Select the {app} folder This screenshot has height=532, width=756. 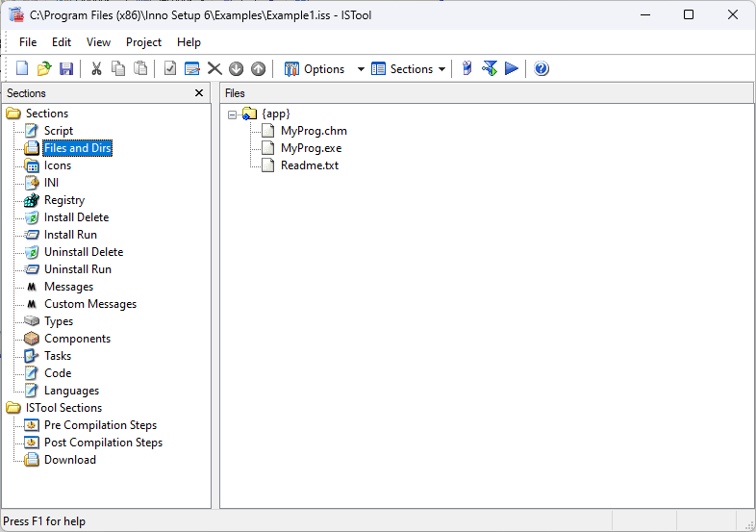click(x=276, y=114)
